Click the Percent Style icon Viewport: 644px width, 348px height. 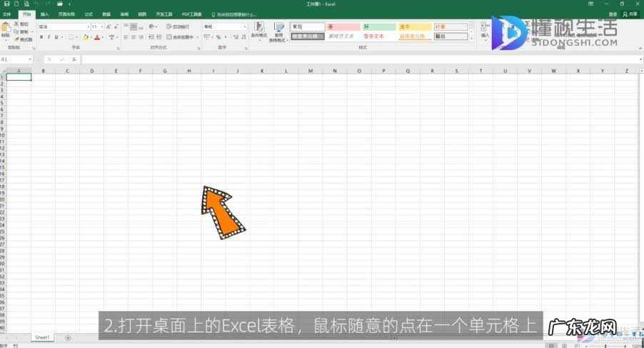pyautogui.click(x=218, y=37)
